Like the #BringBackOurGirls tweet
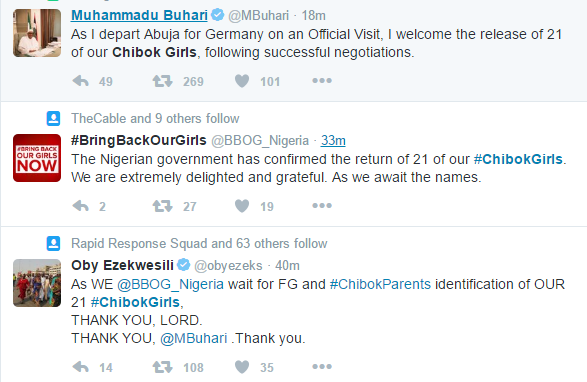Image resolution: width=587 pixels, height=382 pixels. pyautogui.click(x=242, y=206)
